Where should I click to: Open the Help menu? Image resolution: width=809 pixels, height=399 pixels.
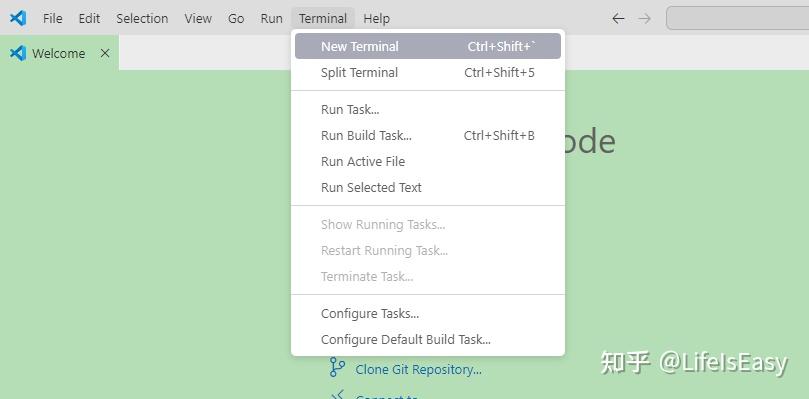coord(377,19)
